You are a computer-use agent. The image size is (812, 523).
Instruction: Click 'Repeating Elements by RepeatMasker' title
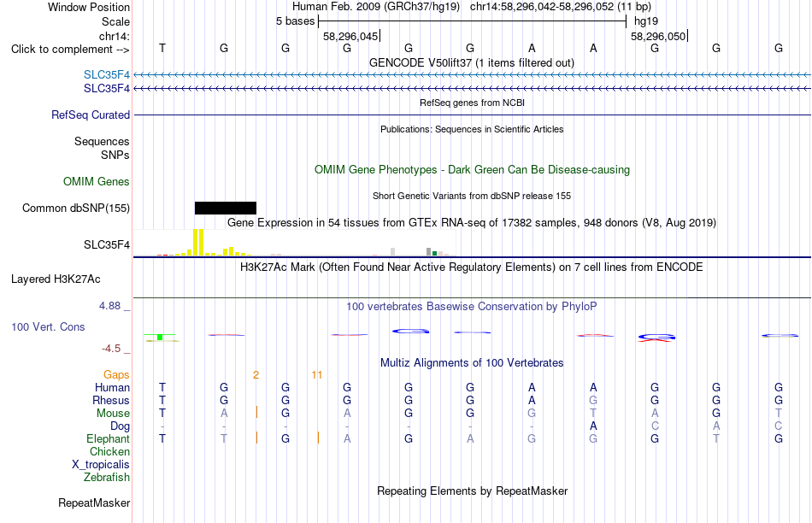(473, 491)
